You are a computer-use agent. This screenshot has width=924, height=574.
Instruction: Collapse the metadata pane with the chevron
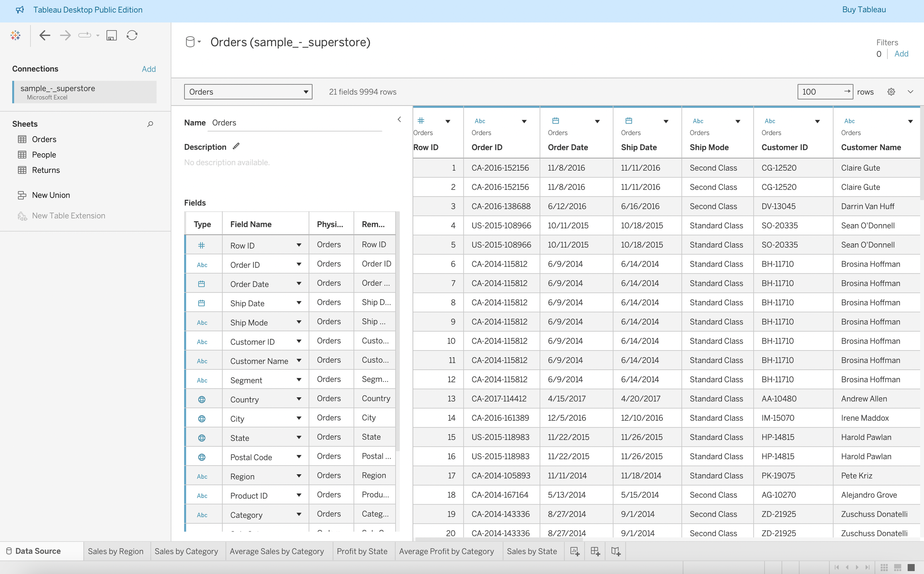point(399,120)
